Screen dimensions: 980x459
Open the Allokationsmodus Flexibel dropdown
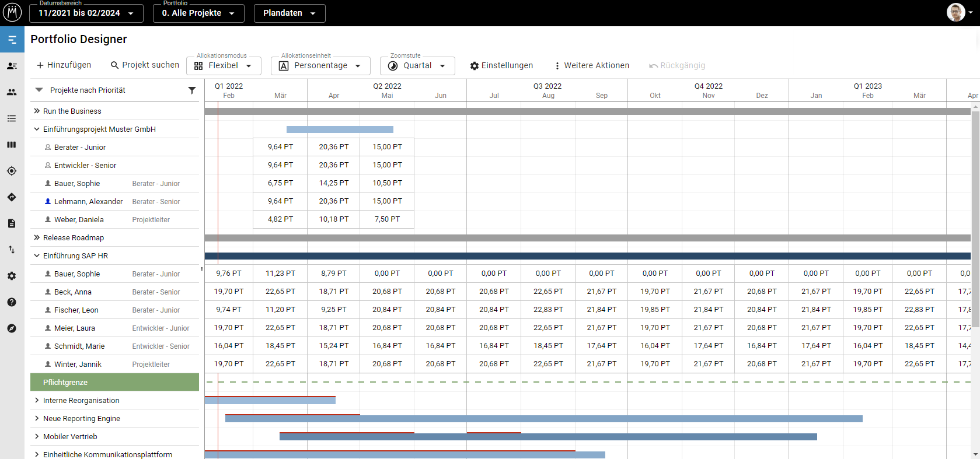pyautogui.click(x=224, y=66)
